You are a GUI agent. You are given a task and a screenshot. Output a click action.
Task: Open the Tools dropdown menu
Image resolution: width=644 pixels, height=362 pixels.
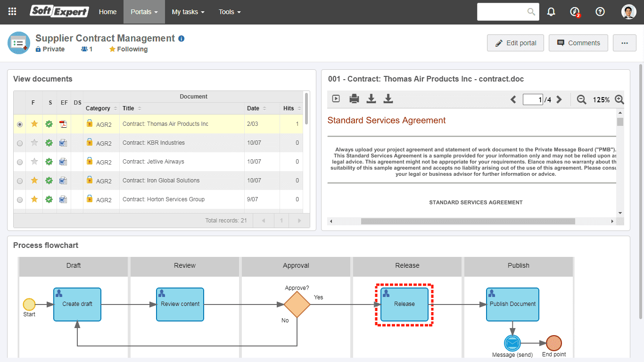pyautogui.click(x=230, y=12)
